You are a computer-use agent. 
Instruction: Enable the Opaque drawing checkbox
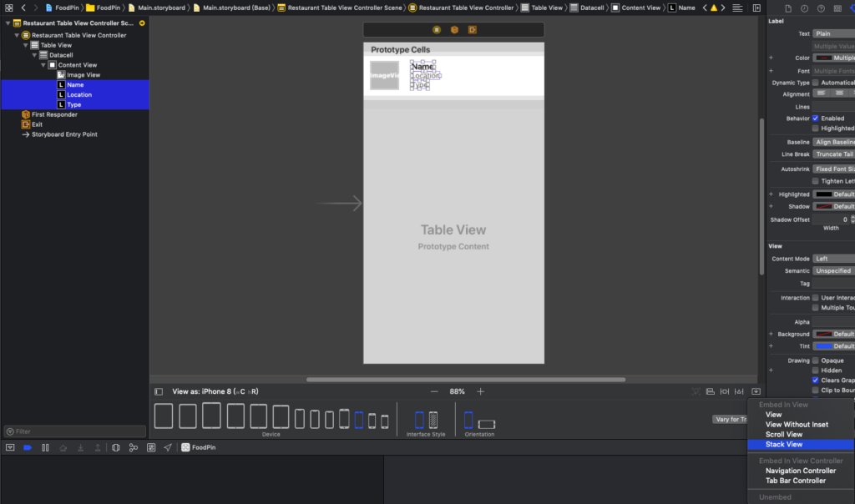[x=816, y=360]
